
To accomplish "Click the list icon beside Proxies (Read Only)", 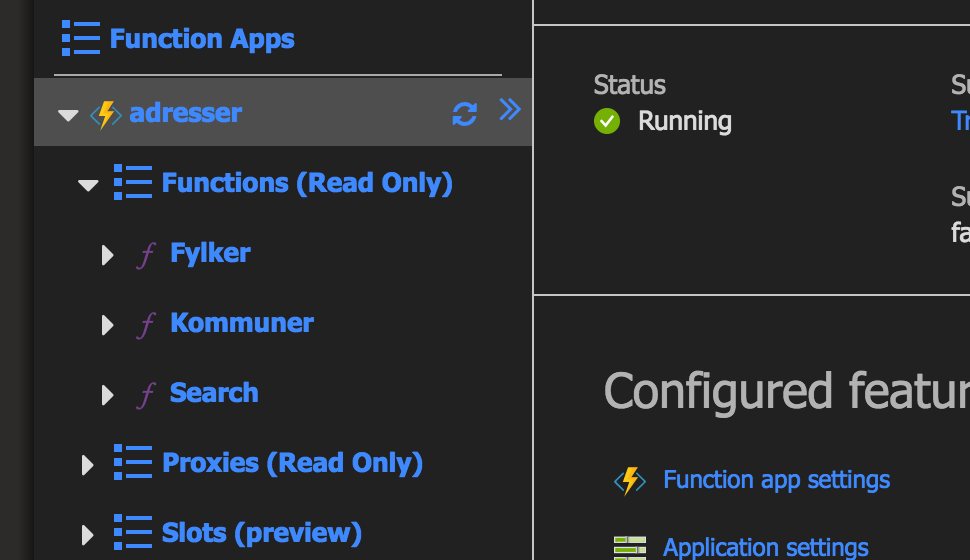I will click(x=132, y=463).
